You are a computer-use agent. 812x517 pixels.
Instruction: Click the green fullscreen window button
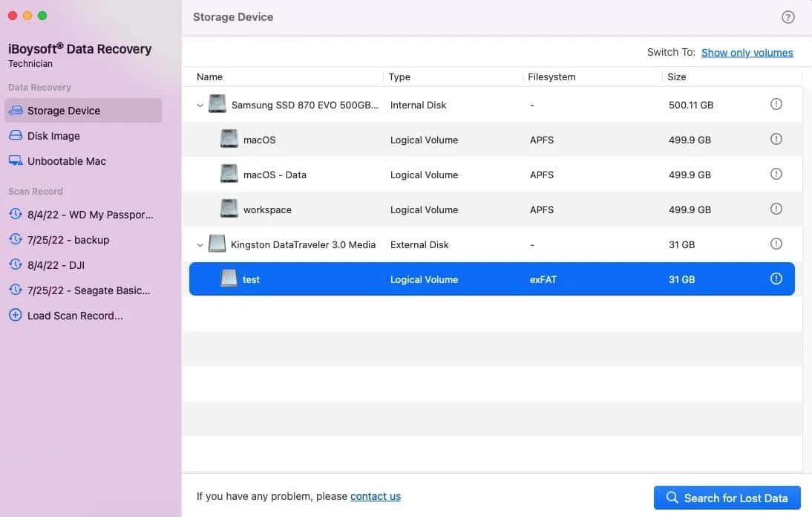point(42,16)
